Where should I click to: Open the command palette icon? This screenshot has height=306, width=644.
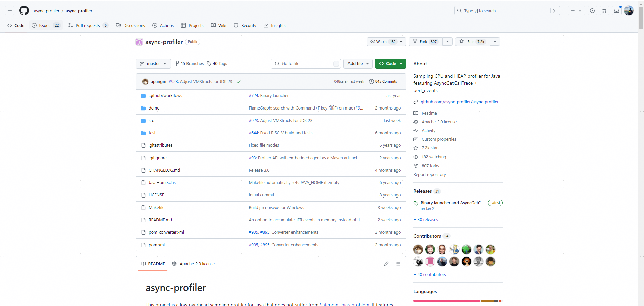pyautogui.click(x=555, y=11)
